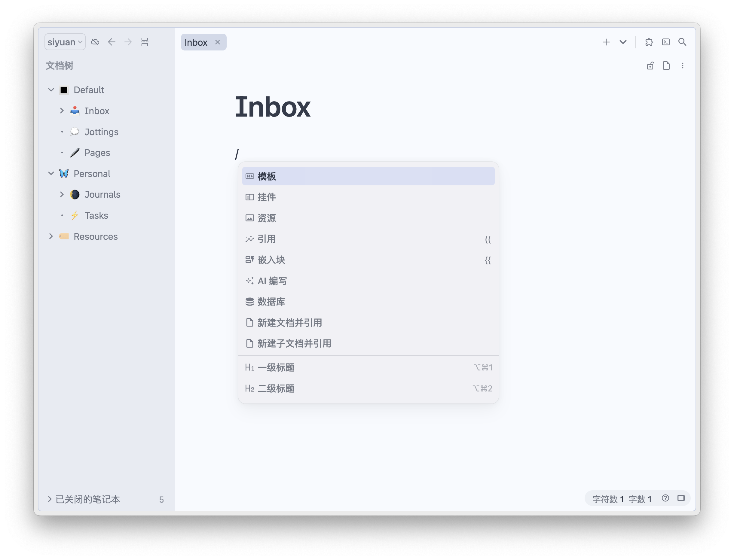Click the help question mark icon

click(665, 498)
